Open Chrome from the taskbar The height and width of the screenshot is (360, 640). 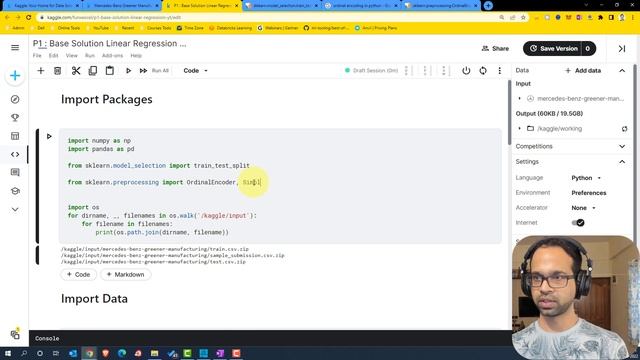click(x=89, y=353)
